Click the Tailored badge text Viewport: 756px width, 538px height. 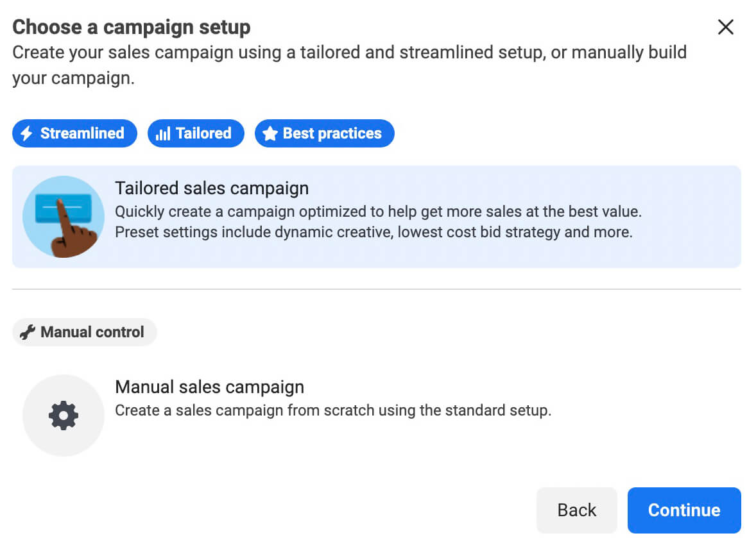coord(203,133)
